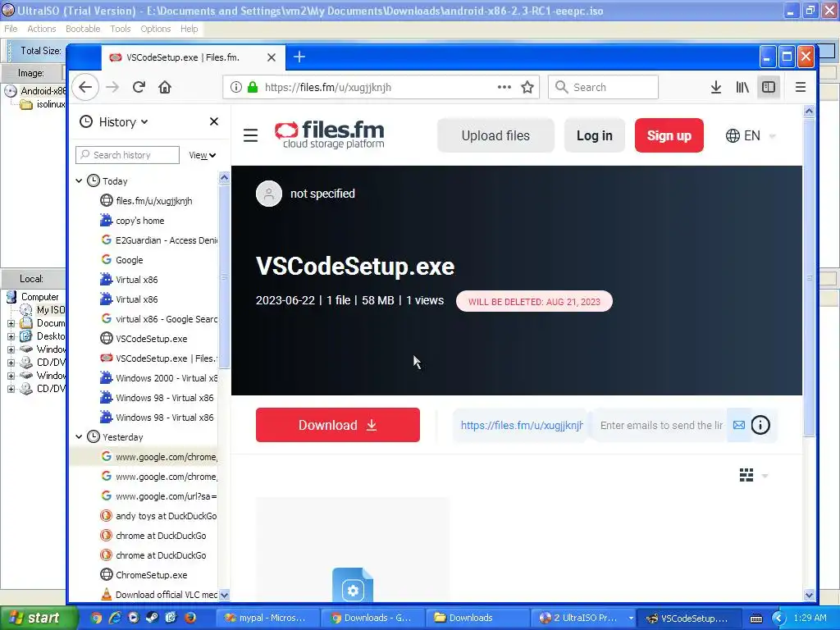
Task: Open Firefox icon in taskbar quick launch
Action: pos(190,618)
